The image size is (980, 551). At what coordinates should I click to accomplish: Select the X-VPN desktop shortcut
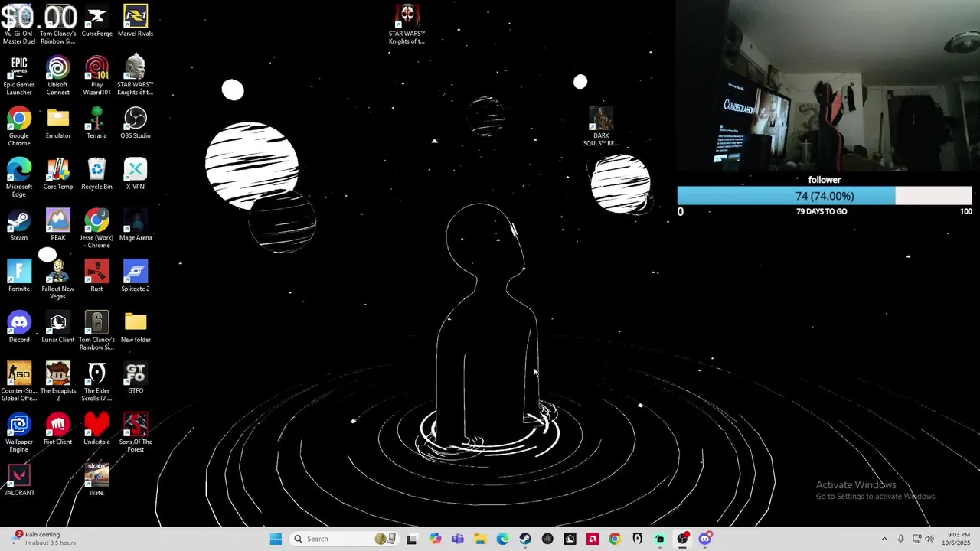tap(136, 174)
